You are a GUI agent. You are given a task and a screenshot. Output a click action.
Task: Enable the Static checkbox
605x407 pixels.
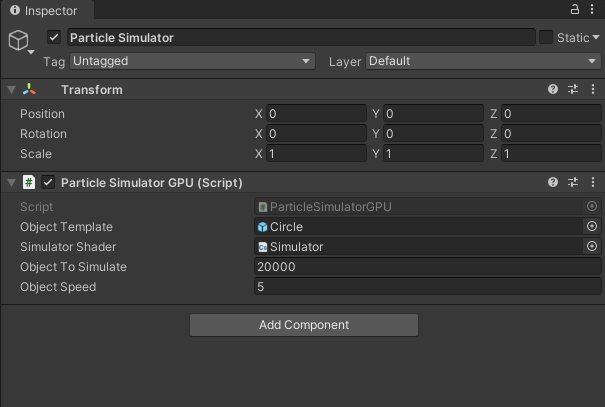[x=546, y=38]
